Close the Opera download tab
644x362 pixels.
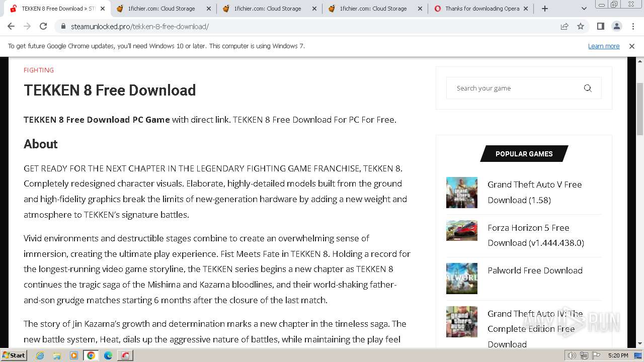(526, 9)
